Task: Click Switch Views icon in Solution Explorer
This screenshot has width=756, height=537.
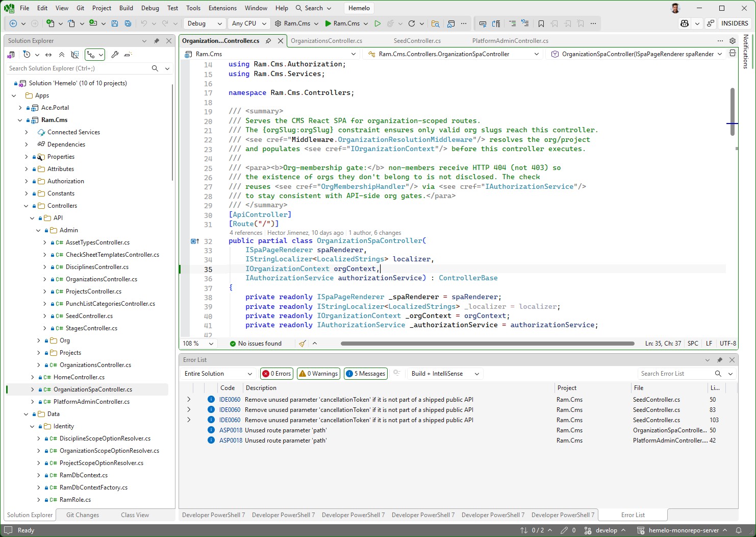Action: click(11, 55)
